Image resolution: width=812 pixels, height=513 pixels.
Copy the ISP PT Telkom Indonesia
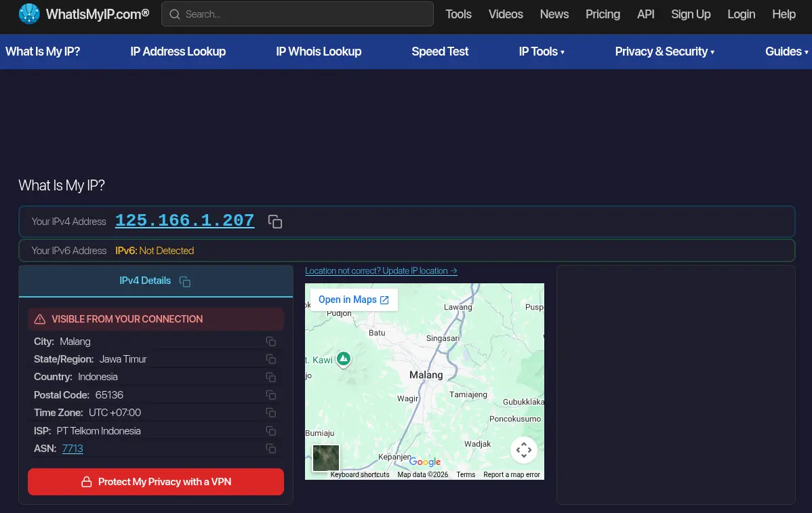pyautogui.click(x=271, y=431)
